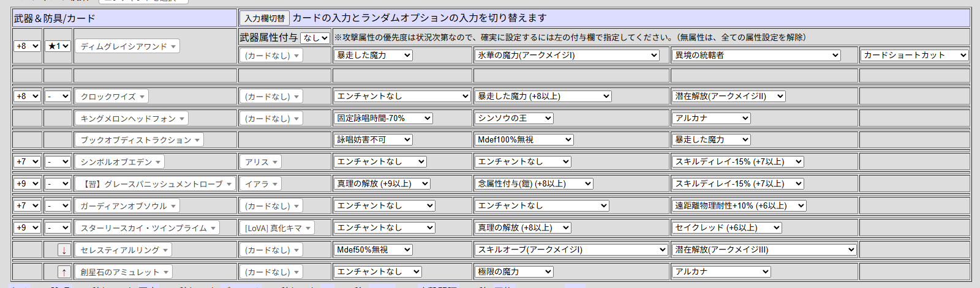Open the キングメロンヘッドフォン equipment selector
Screen dimensions: 980x288
[131, 119]
